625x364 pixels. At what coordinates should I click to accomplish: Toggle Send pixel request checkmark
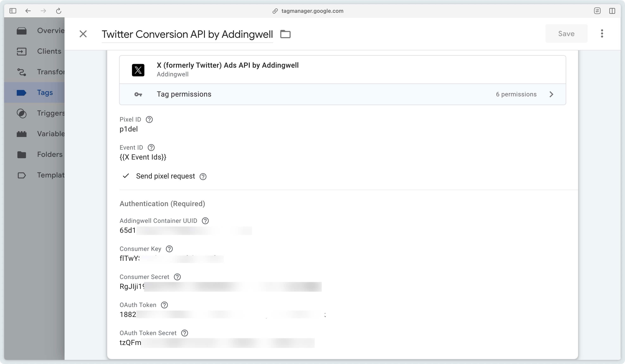(x=126, y=176)
